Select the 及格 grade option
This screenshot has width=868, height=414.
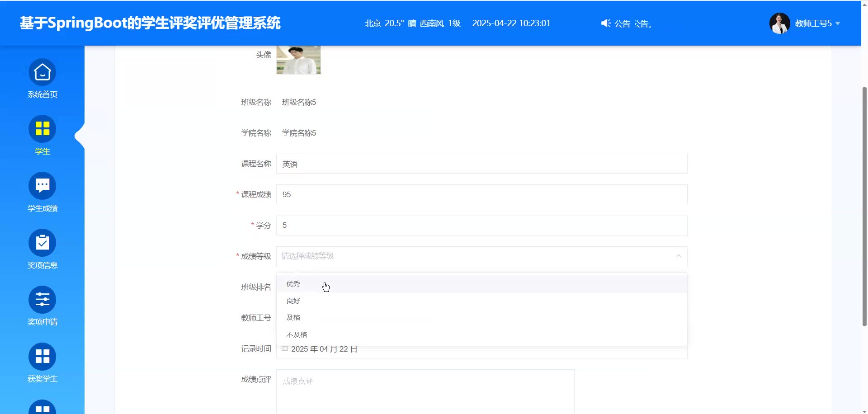[293, 318]
